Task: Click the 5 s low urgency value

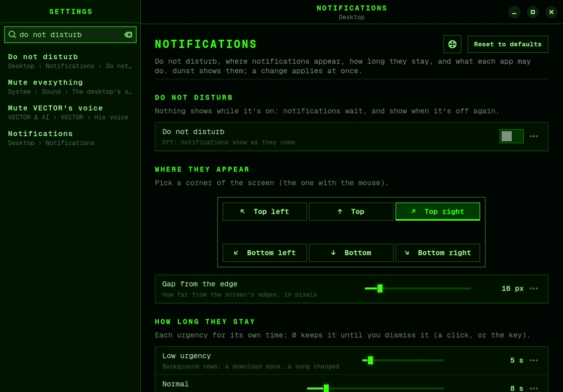Action: [516, 360]
